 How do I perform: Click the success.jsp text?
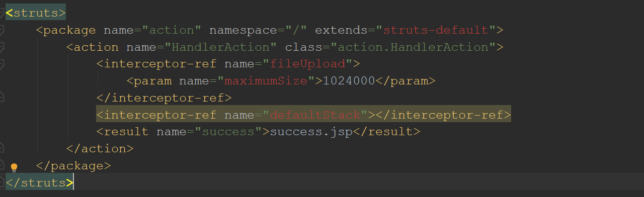[311, 132]
